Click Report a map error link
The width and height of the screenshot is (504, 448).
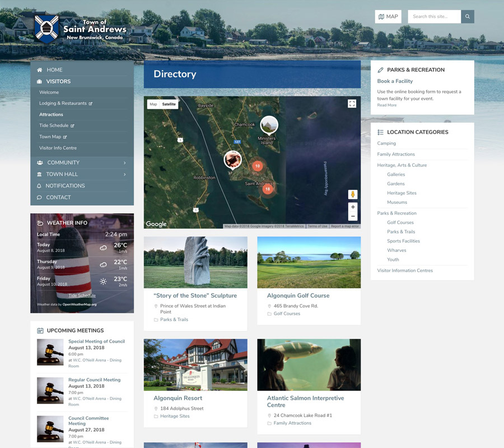(345, 226)
